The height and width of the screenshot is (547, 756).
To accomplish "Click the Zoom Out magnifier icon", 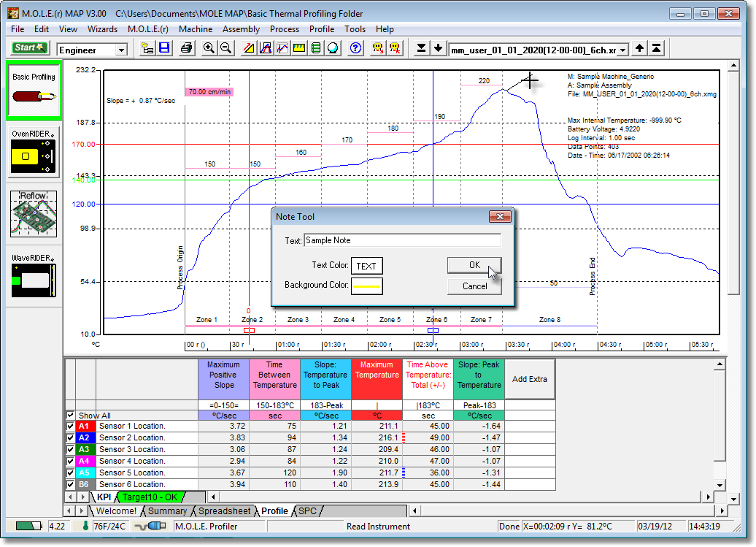I will [225, 48].
